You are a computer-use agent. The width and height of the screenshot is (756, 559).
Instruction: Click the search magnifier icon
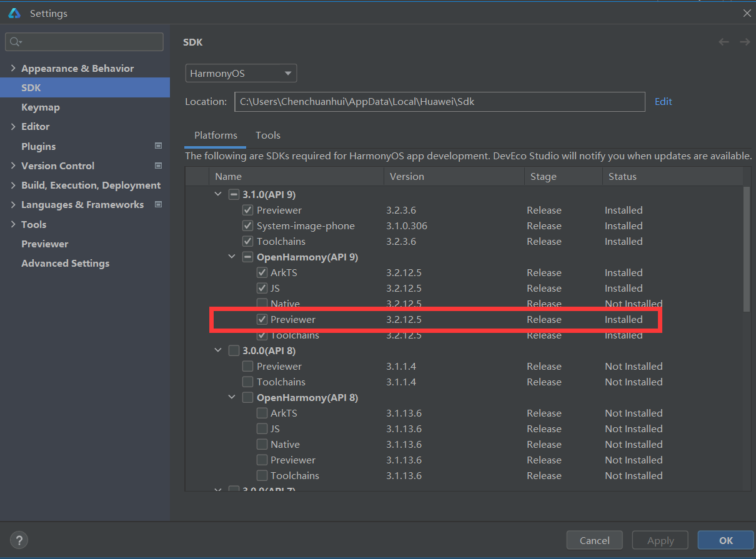[15, 42]
